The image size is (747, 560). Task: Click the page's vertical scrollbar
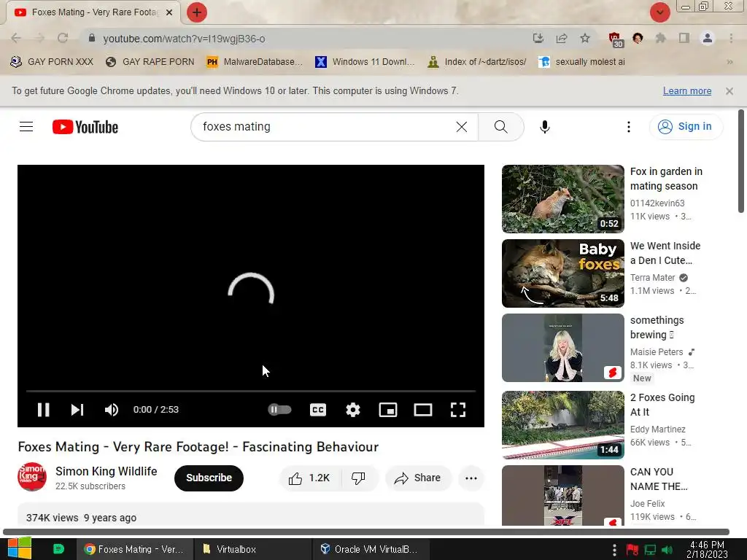point(741,161)
